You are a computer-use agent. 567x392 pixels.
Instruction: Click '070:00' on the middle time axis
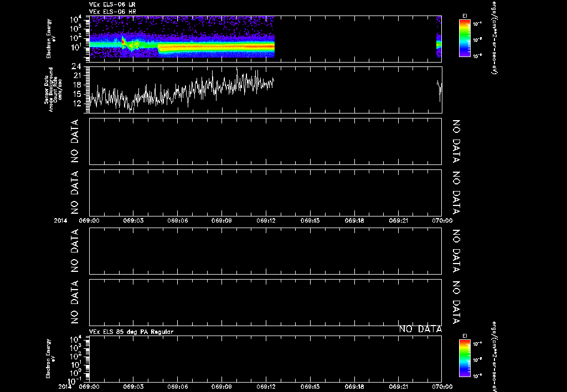442,220
